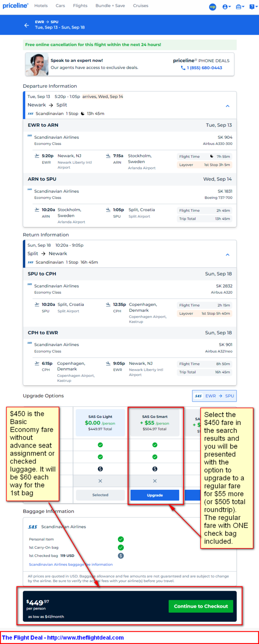Image resolution: width=259 pixels, height=644 pixels.
Task: Open the user account menu icon
Action: click(x=227, y=7)
